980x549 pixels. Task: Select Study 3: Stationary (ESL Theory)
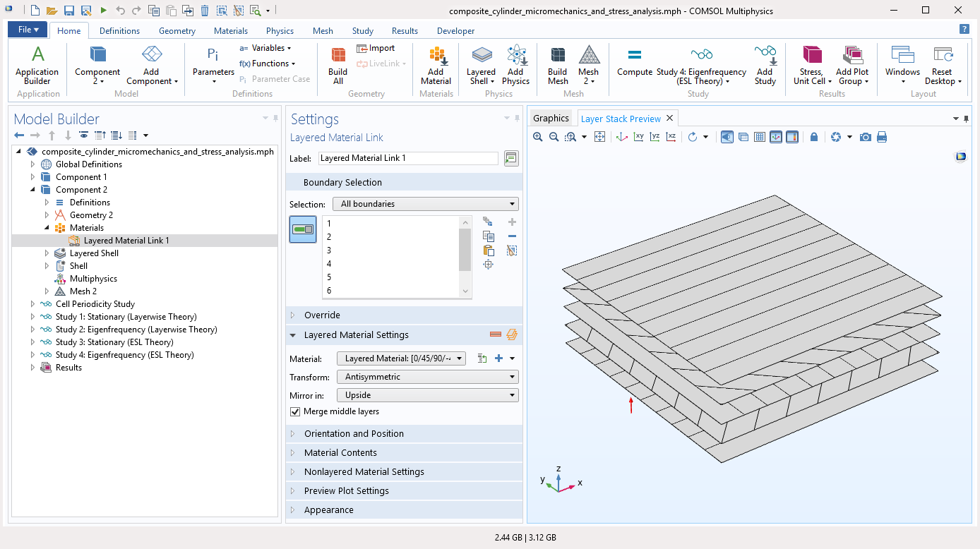(x=114, y=342)
